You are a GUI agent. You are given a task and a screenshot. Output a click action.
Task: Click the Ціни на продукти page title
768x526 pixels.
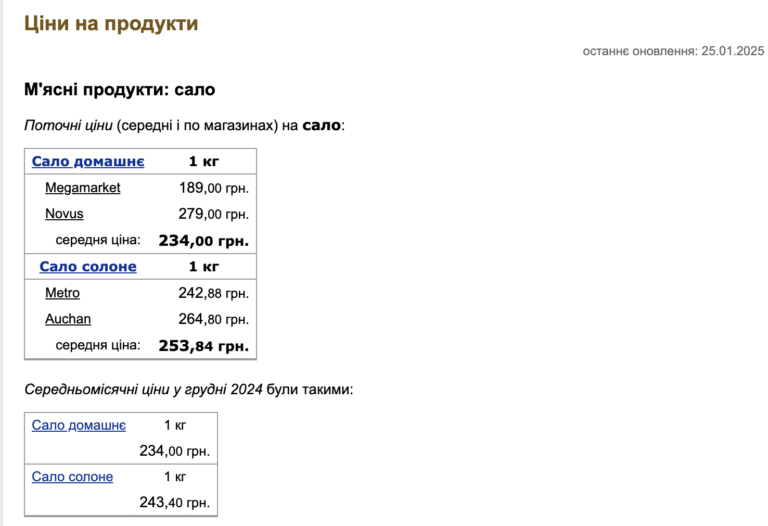(111, 23)
